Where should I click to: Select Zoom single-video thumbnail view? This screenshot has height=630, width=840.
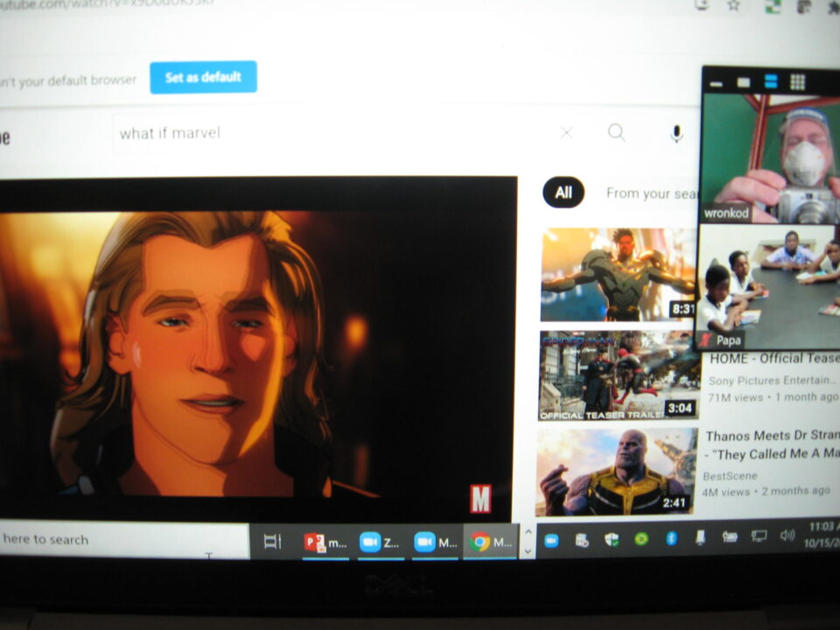744,82
